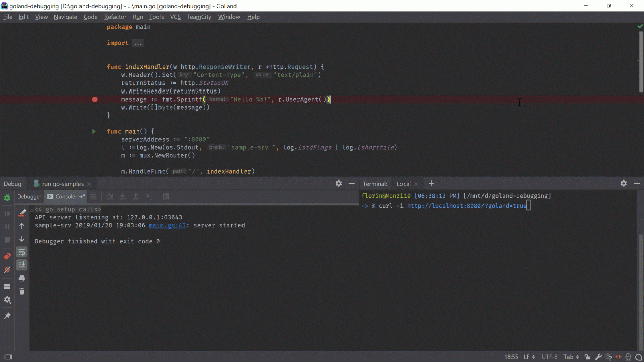This screenshot has width=644, height=362.
Task: Click Restore Layout icon in debug sidebar
Action: [x=7, y=286]
